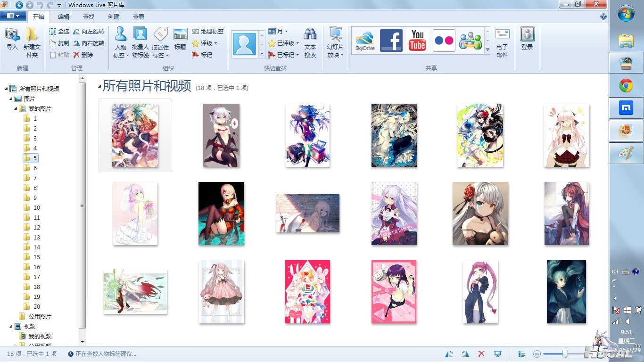Open the Windows Start orb

(x=626, y=13)
